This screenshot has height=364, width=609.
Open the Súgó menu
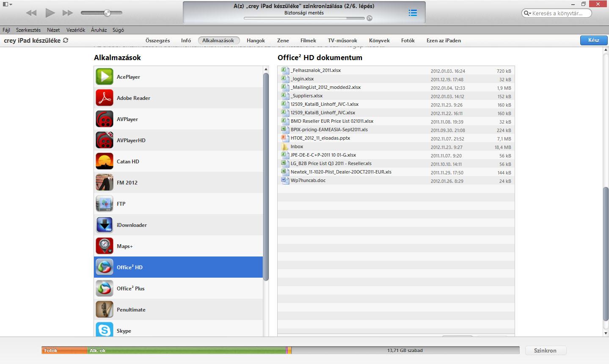[x=118, y=30]
